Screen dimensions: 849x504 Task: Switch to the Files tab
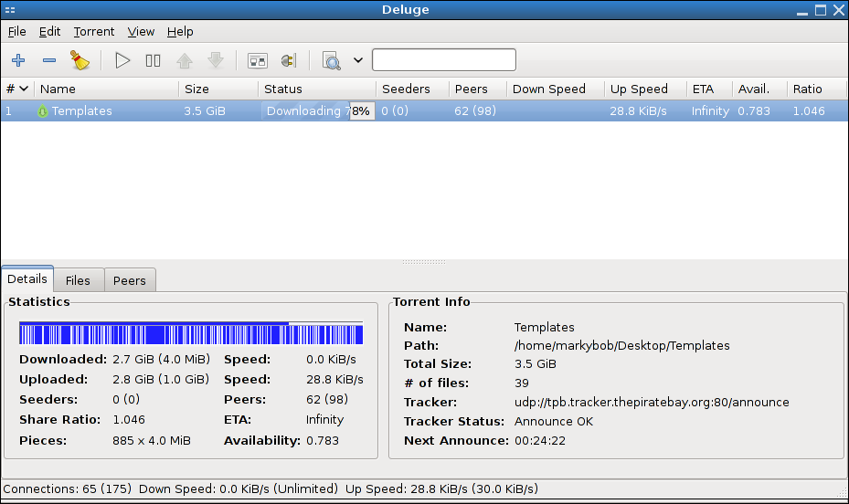(x=78, y=280)
